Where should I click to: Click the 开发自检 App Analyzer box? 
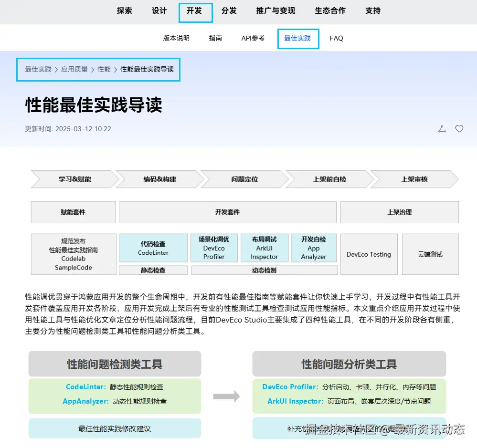tap(313, 247)
